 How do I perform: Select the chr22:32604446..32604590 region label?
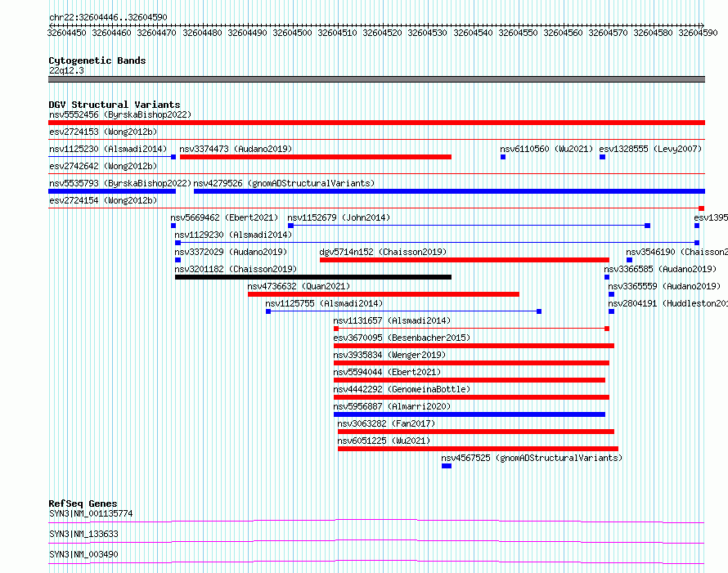tap(108, 17)
